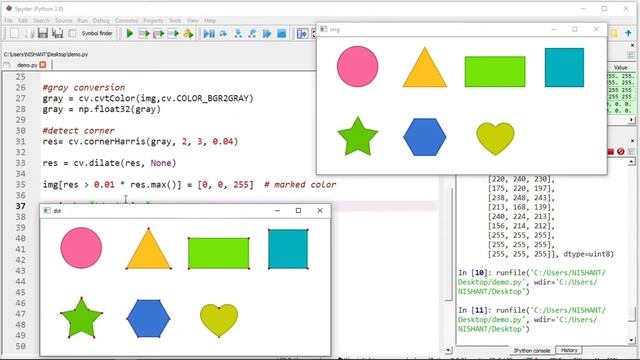Open the Symbol finder
The width and height of the screenshot is (640, 360).
[x=97, y=33]
